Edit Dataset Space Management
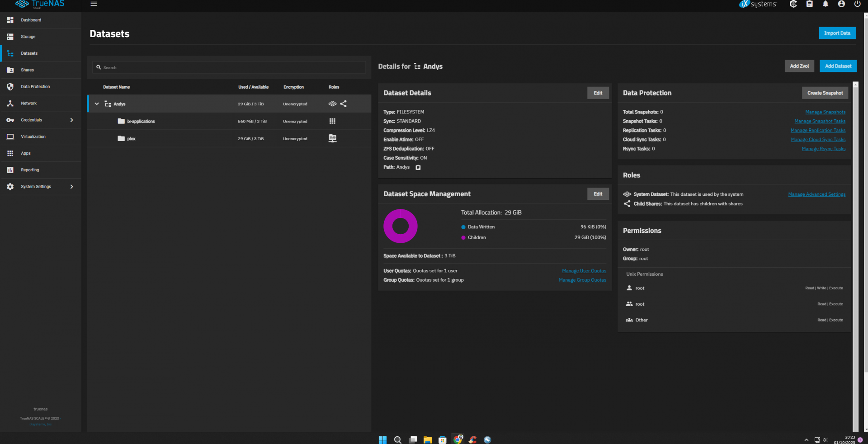This screenshot has width=868, height=444. click(598, 194)
